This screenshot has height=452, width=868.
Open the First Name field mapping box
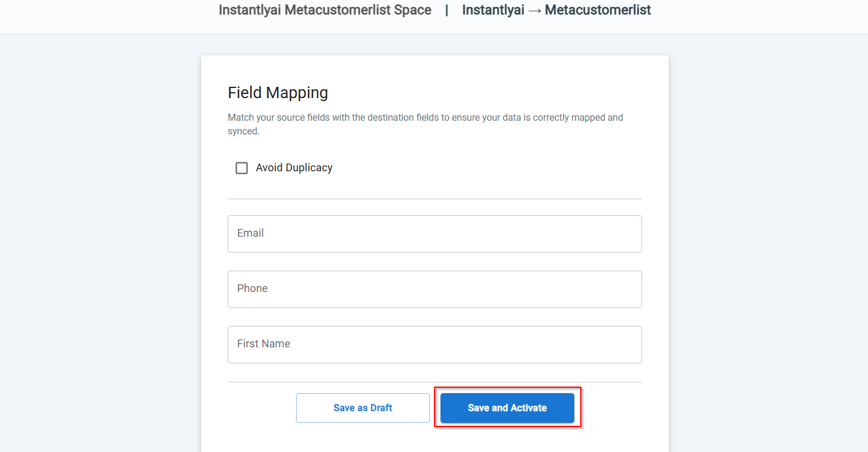(434, 344)
